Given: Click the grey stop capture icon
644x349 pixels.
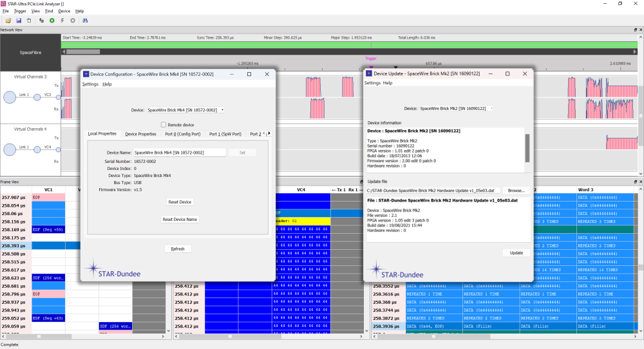Looking at the screenshot, I should (73, 21).
